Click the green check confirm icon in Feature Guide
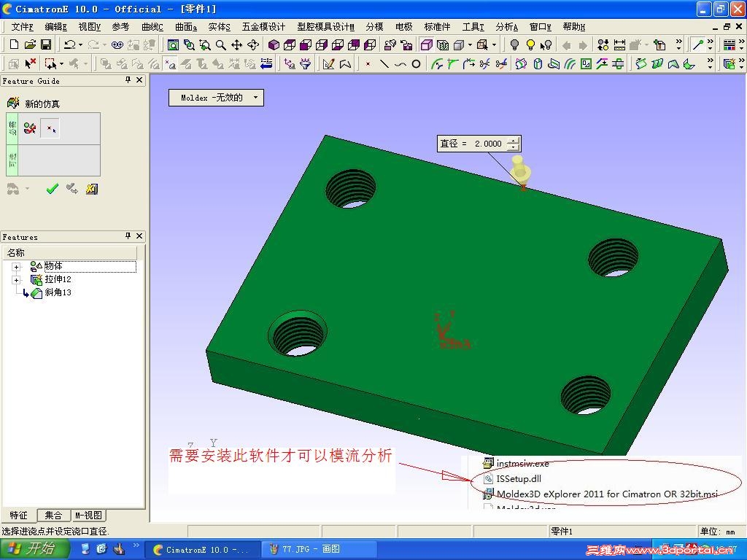747x560 pixels. pyautogui.click(x=52, y=189)
